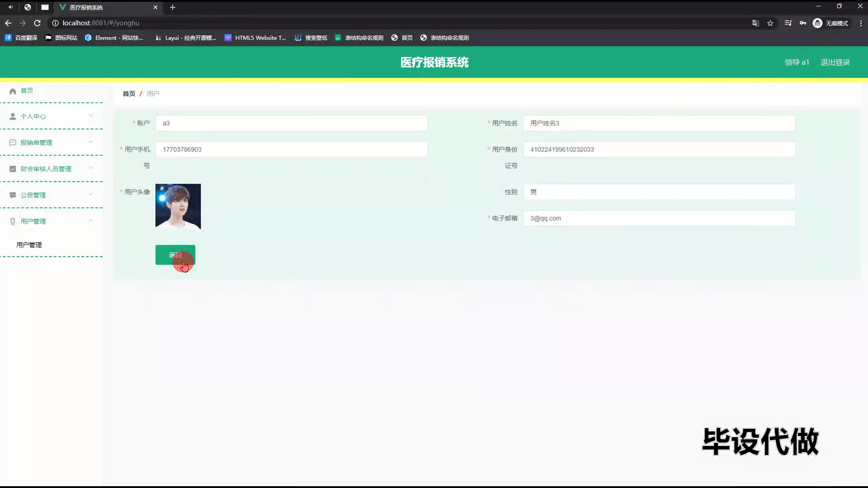Click the user avatar thumbnail
Image resolution: width=868 pixels, height=488 pixels.
pyautogui.click(x=178, y=206)
